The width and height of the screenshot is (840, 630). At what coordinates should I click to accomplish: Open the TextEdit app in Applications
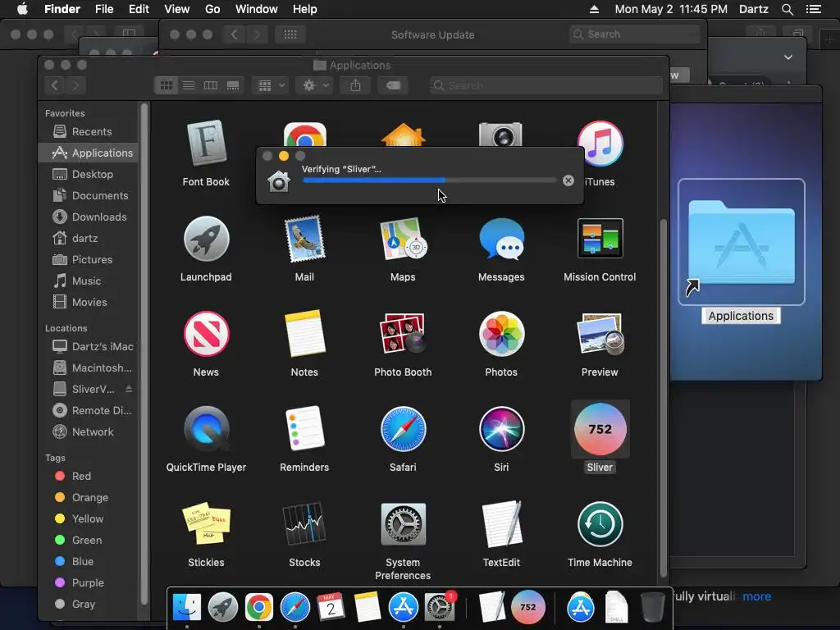[501, 524]
